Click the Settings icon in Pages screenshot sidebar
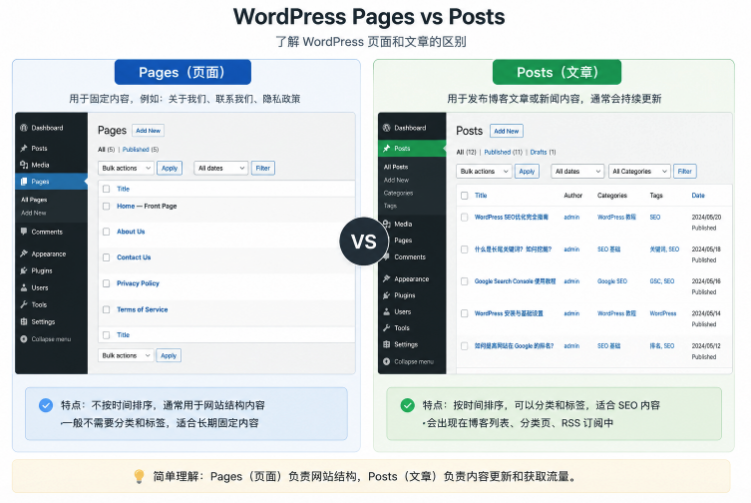This screenshot has width=751, height=503. (x=23, y=322)
